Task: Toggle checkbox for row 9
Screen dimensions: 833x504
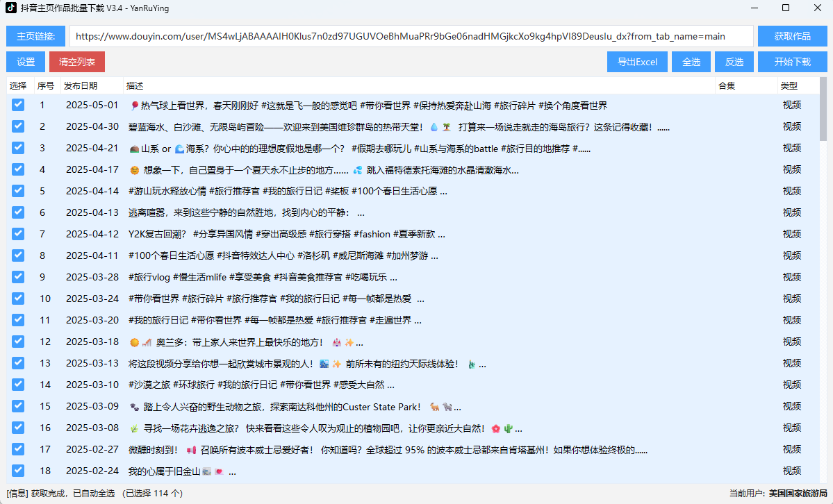Action: (x=18, y=277)
